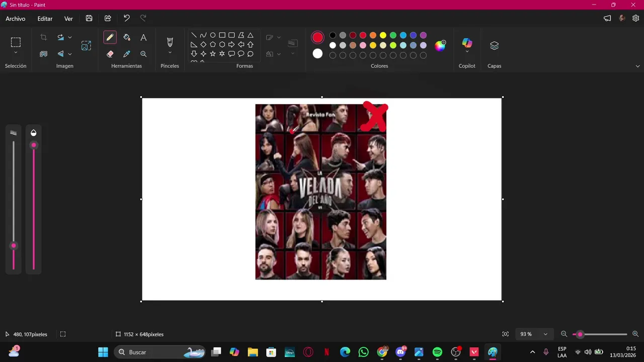The height and width of the screenshot is (362, 644).
Task: Open Netflix from the taskbar
Action: [327, 352]
